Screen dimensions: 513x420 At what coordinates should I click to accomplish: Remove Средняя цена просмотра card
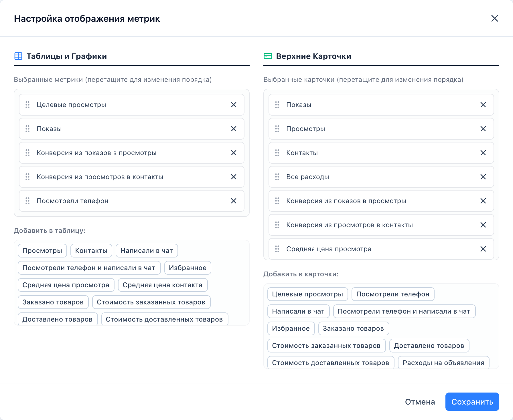click(x=483, y=249)
